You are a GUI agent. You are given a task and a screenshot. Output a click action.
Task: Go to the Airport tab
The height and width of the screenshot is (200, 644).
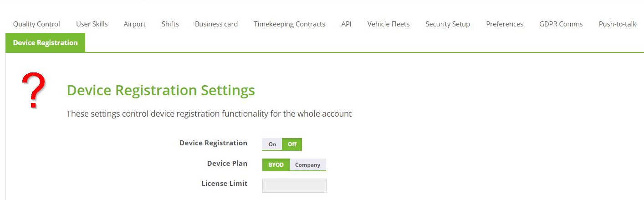pyautogui.click(x=135, y=24)
